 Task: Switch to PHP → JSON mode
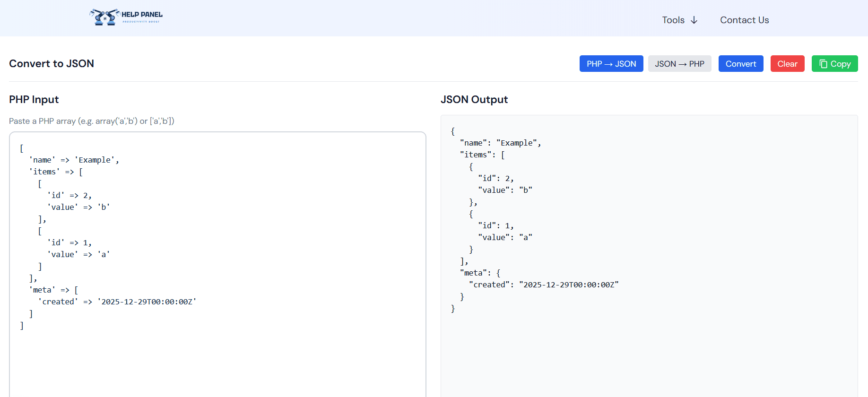point(611,64)
